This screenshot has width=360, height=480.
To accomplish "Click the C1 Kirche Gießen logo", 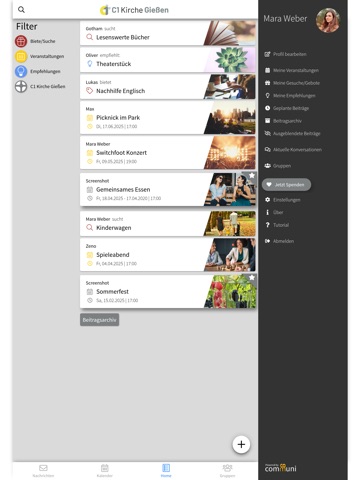I will click(134, 10).
